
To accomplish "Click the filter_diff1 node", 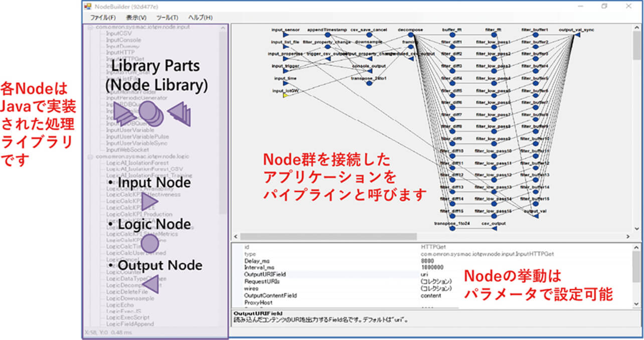I will click(452, 47).
